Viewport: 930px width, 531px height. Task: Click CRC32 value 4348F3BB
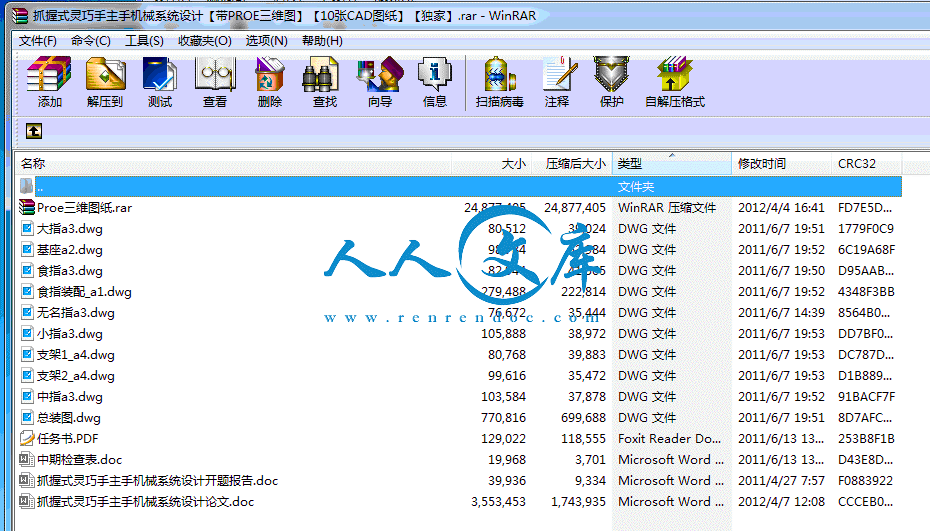(866, 291)
